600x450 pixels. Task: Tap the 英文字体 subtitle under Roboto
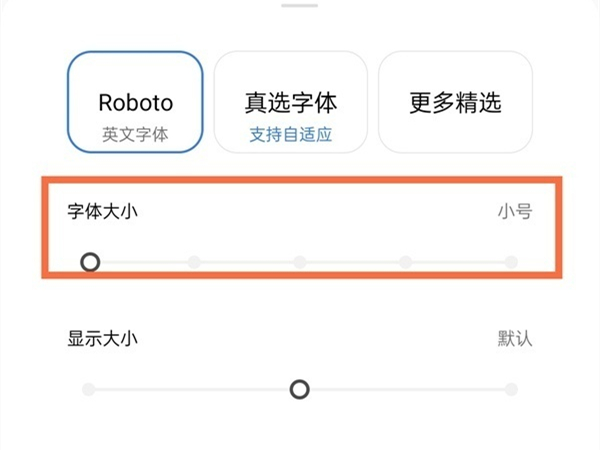point(135,134)
